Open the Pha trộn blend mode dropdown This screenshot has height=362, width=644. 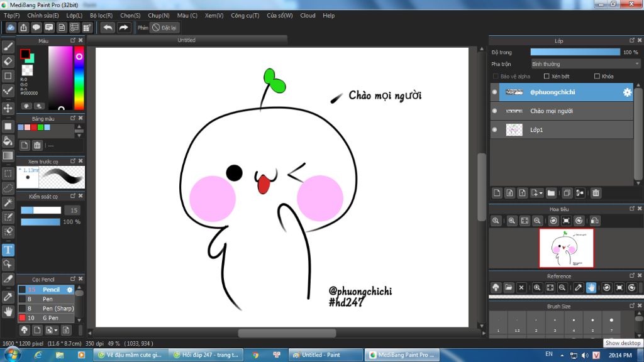[x=585, y=64]
